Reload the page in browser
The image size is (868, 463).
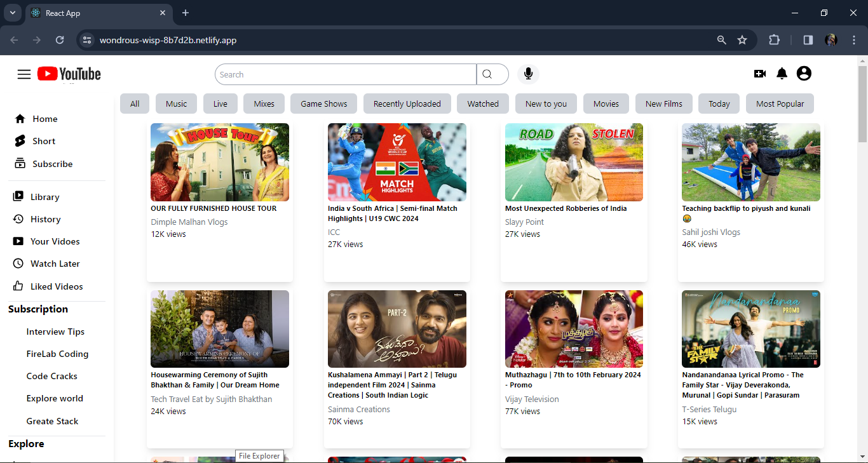60,40
